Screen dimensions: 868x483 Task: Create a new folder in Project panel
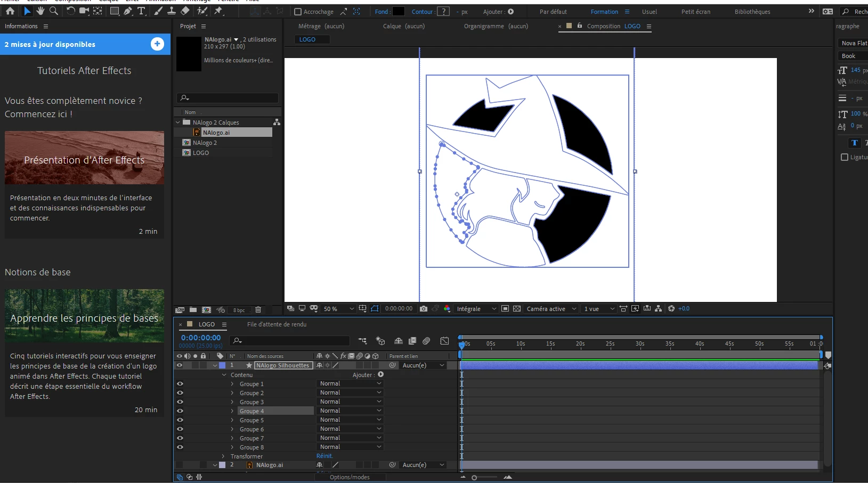tap(193, 310)
